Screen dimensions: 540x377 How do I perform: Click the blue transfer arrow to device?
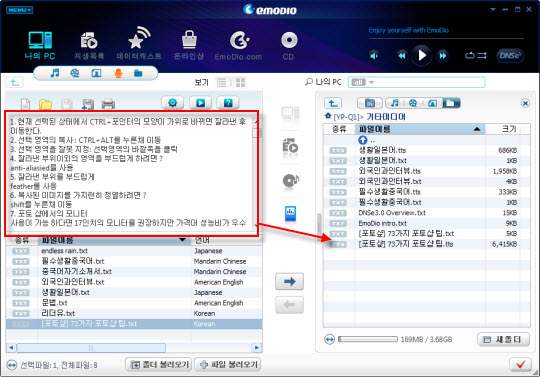pyautogui.click(x=289, y=281)
